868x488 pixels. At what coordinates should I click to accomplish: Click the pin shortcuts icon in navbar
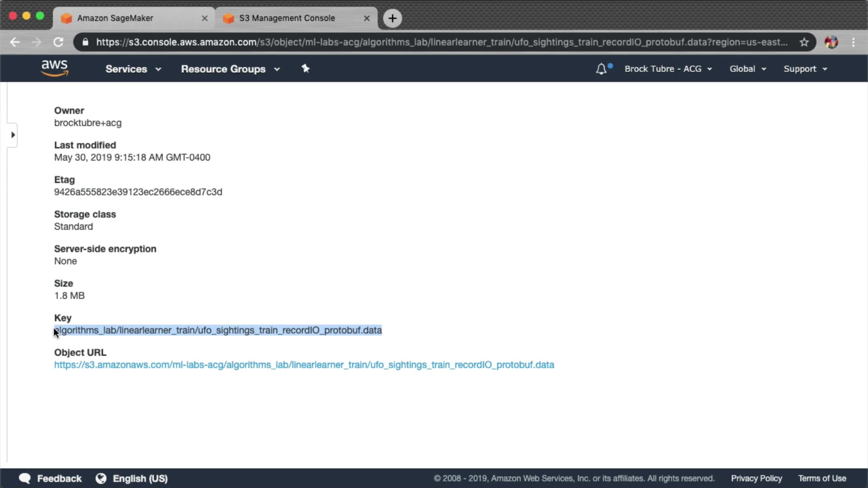pyautogui.click(x=306, y=69)
